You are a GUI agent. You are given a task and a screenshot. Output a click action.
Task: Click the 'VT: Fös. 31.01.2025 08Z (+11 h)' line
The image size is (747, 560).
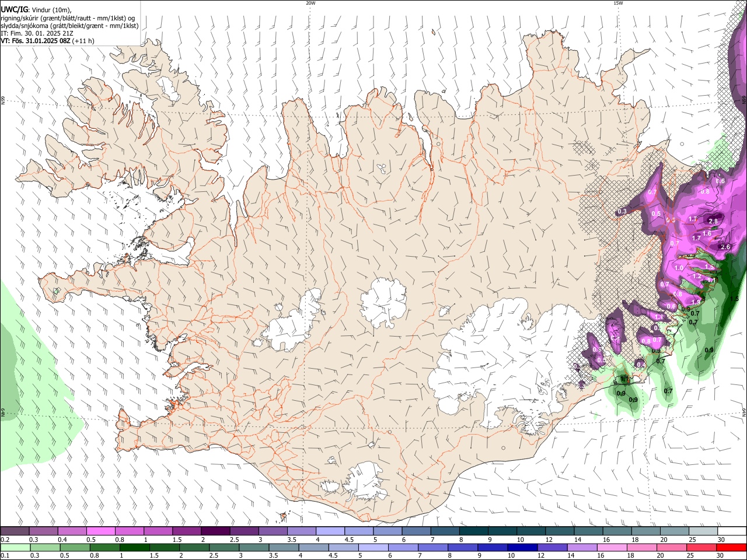tap(47, 41)
